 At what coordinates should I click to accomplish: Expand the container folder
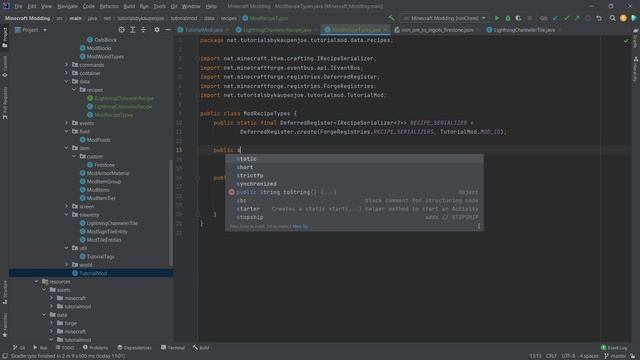(x=67, y=73)
